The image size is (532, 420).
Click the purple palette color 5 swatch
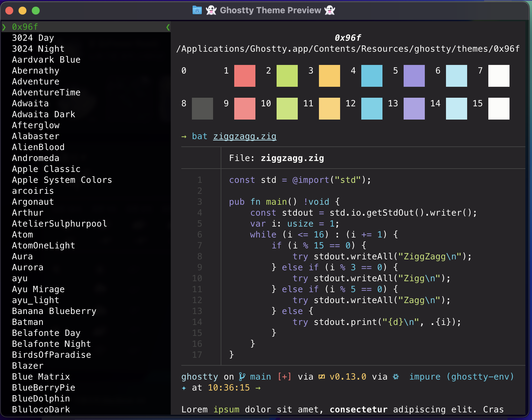coord(414,76)
